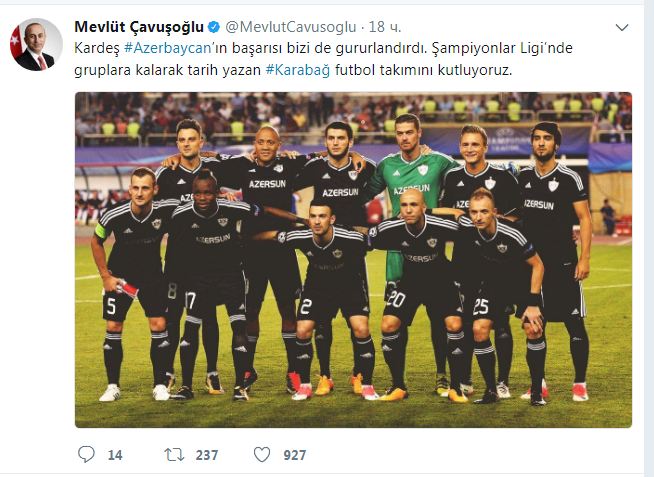The height and width of the screenshot is (477, 654).
Task: Click the retweet arrows icon
Action: tap(174, 454)
